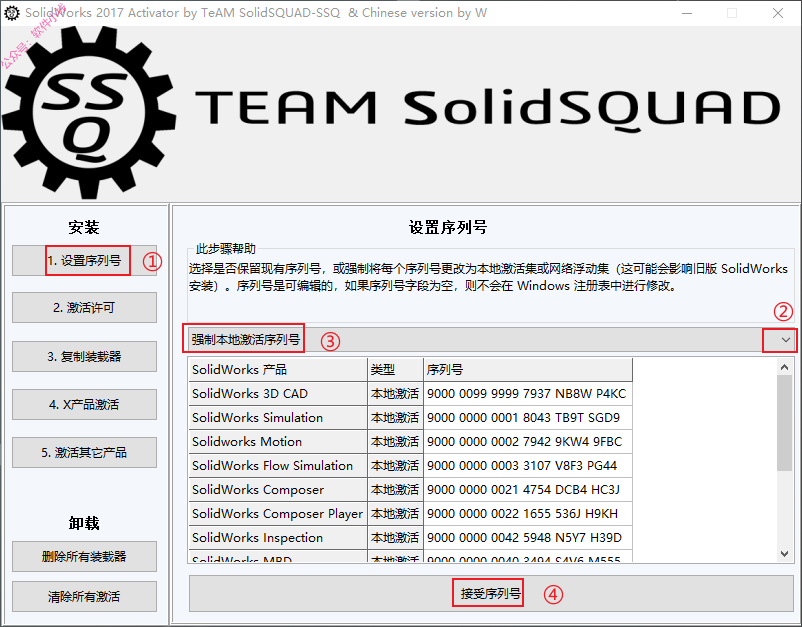Edit serial '9000 0000 0021 4754 DCB4 HC3J'
The image size is (802, 627).
528,490
